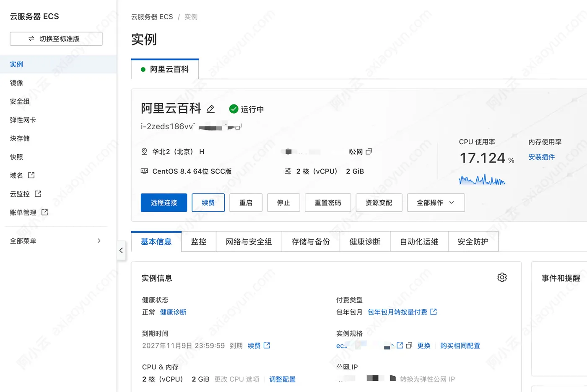Click the 调整配置 link
The height and width of the screenshot is (392, 587).
[282, 379]
